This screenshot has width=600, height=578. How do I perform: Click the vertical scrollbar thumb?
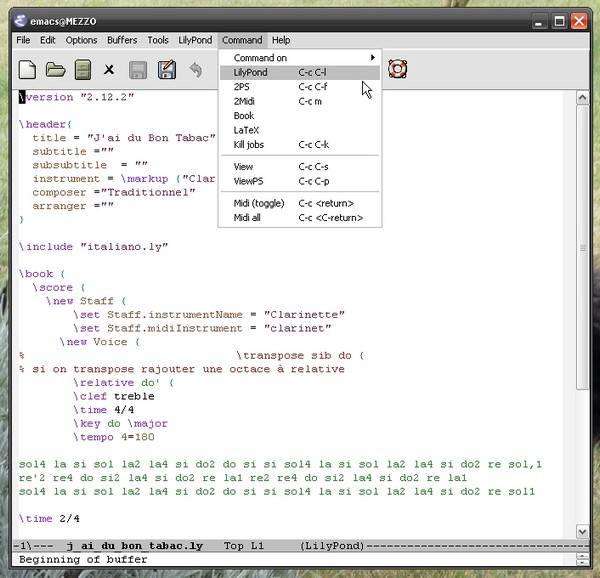pos(582,248)
